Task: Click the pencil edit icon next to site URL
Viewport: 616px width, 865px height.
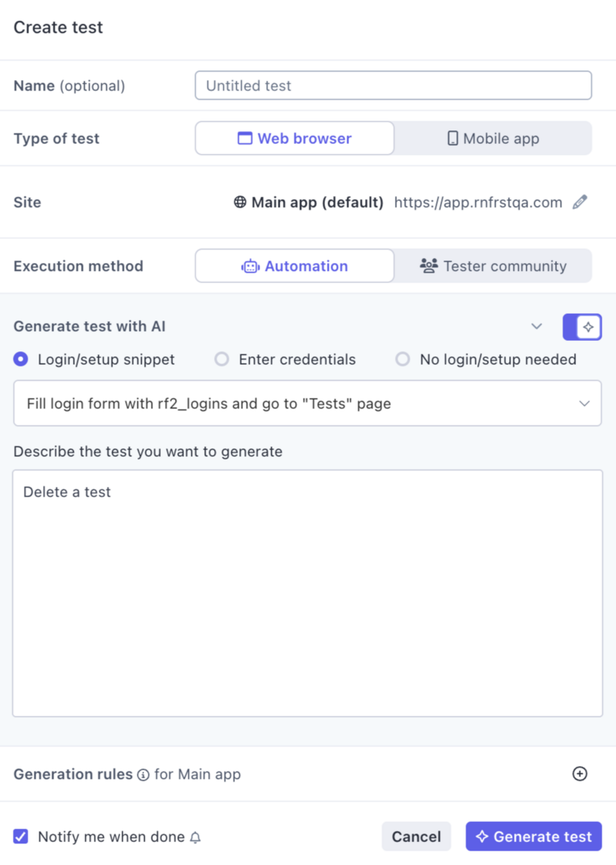Action: pyautogui.click(x=580, y=202)
